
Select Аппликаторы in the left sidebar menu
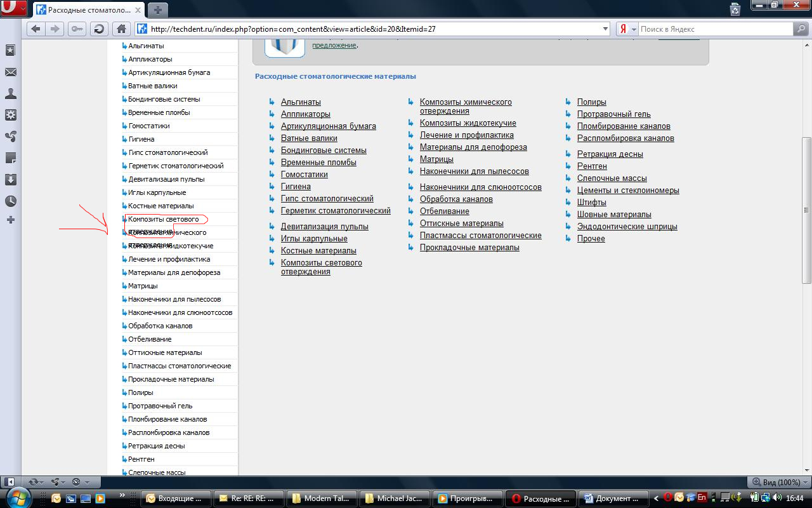[x=150, y=59]
